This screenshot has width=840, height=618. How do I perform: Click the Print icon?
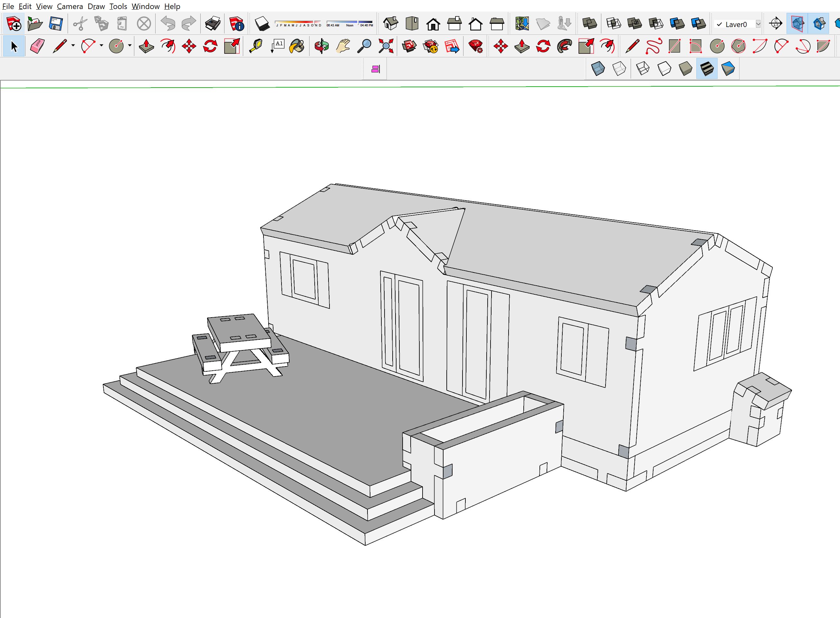(x=213, y=23)
